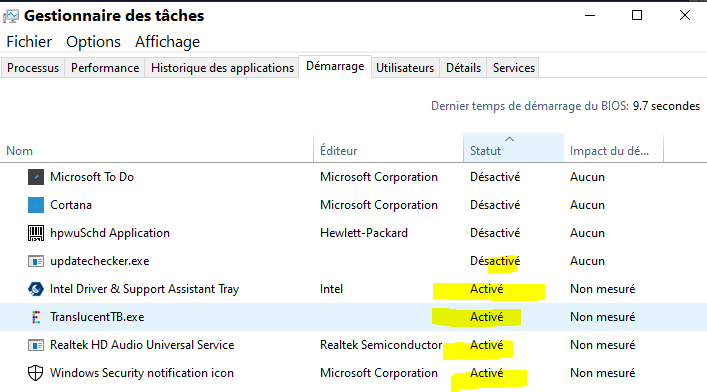Screen dimensions: 707x392
Task: Click the TranslucentTB.exe colorful icon
Action: (36, 317)
